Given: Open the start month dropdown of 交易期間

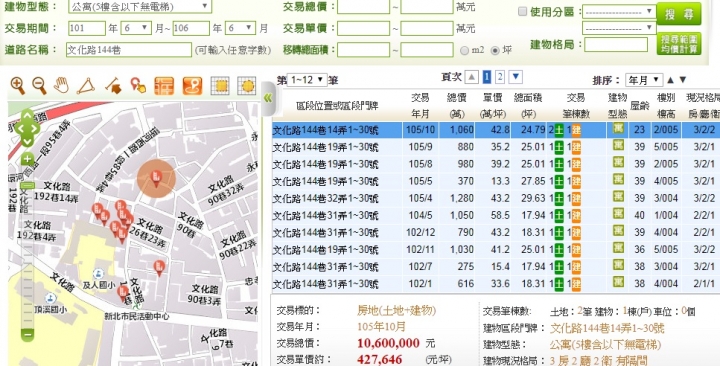Looking at the screenshot, I should click(x=136, y=28).
